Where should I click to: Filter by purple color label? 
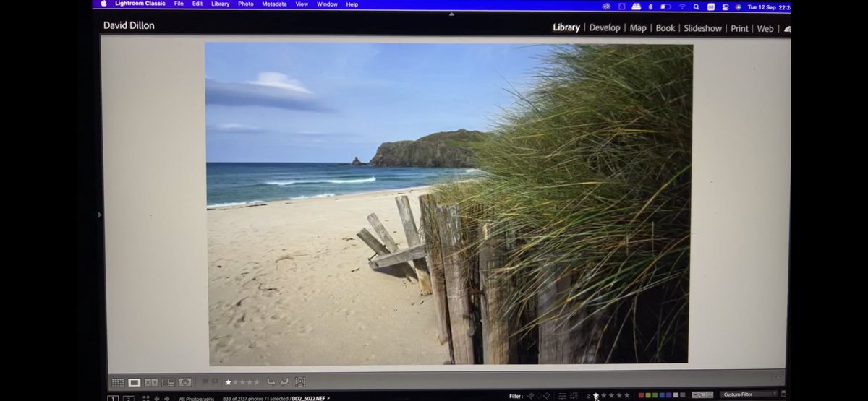click(669, 396)
